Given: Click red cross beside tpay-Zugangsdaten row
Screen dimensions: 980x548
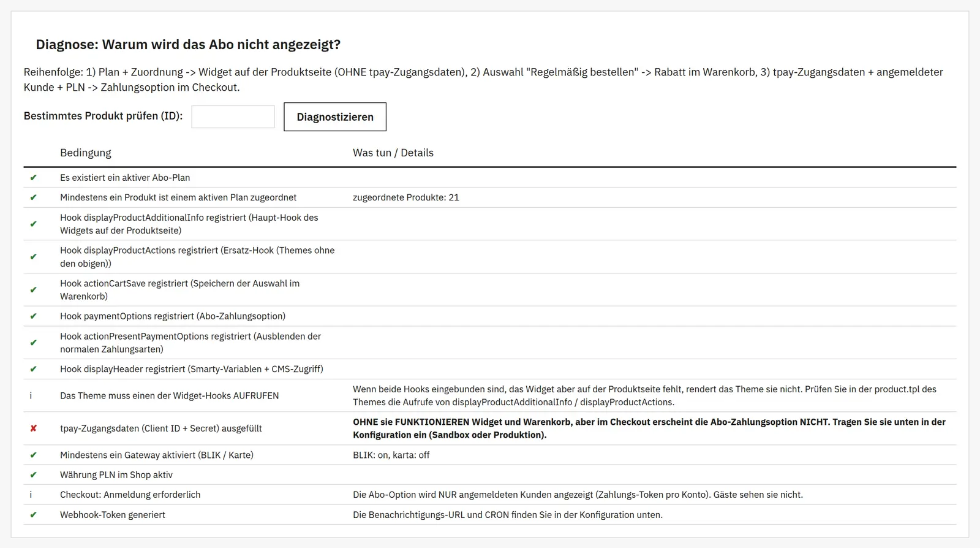Looking at the screenshot, I should coord(33,428).
